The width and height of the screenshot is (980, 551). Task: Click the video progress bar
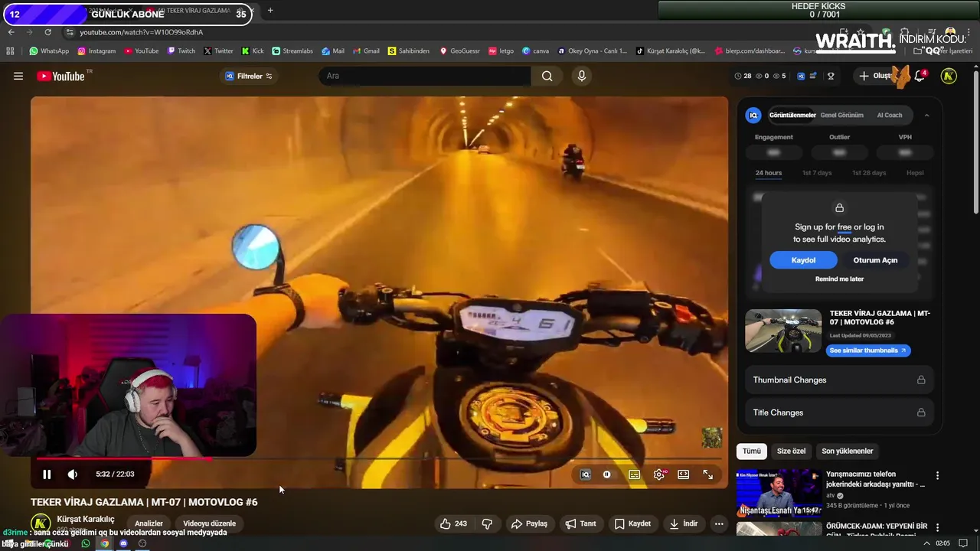(379, 458)
